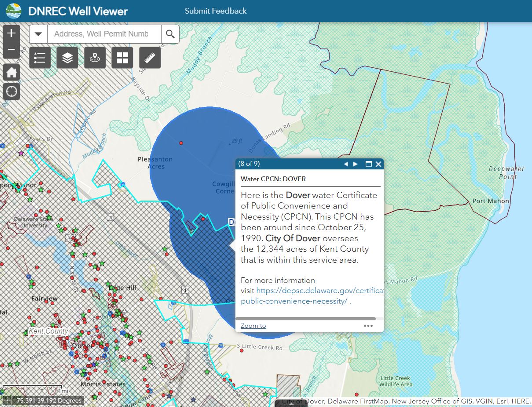Open the Submit Feedback page

coord(215,11)
